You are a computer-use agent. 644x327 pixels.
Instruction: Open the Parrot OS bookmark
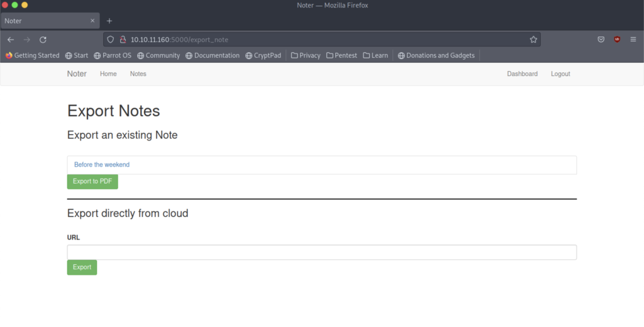[113, 55]
